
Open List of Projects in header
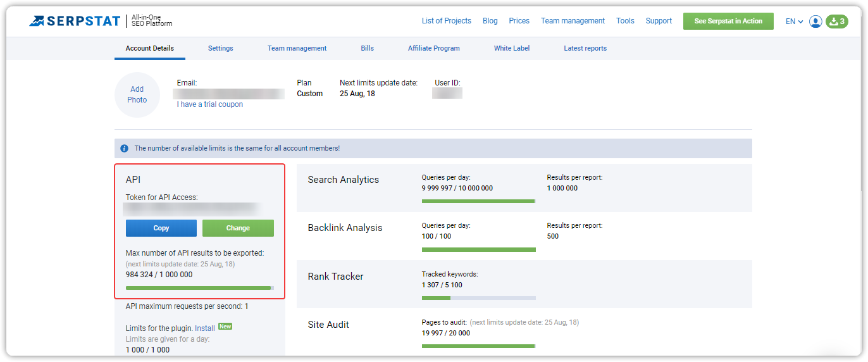tap(447, 21)
